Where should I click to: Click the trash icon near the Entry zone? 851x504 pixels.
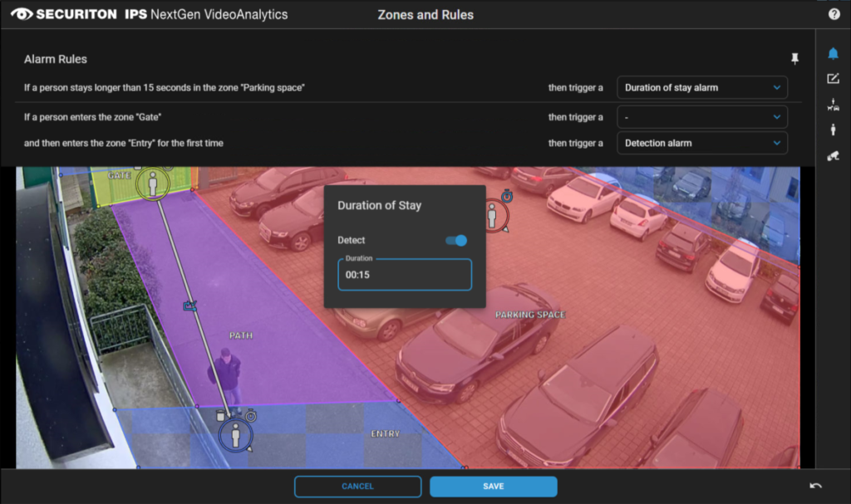click(221, 415)
